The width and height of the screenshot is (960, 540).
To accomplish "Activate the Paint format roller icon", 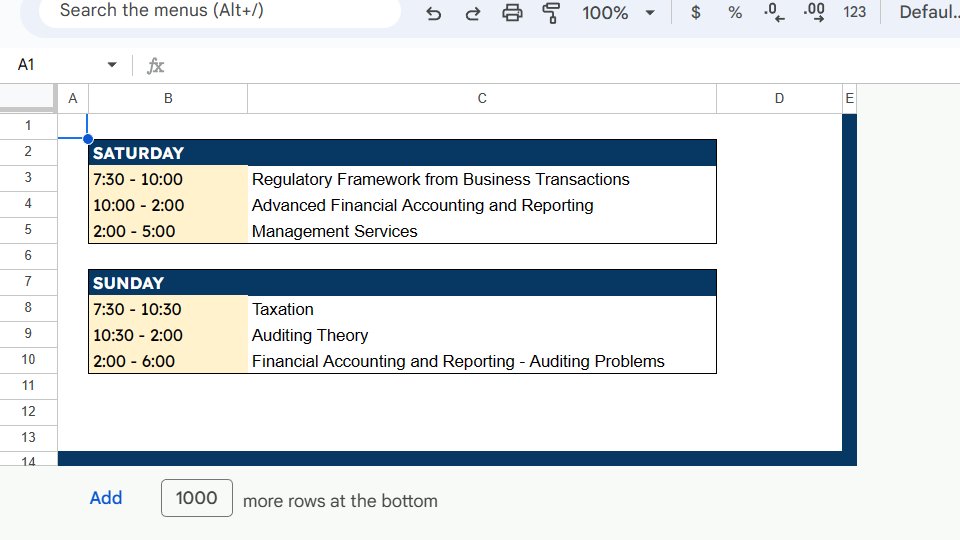I will (552, 13).
